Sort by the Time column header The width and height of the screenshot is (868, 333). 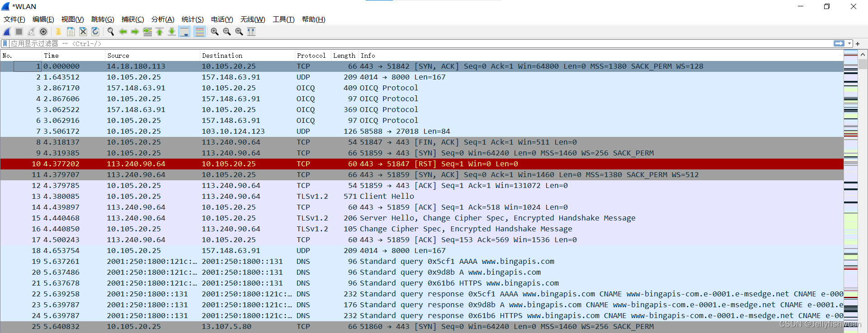point(73,56)
